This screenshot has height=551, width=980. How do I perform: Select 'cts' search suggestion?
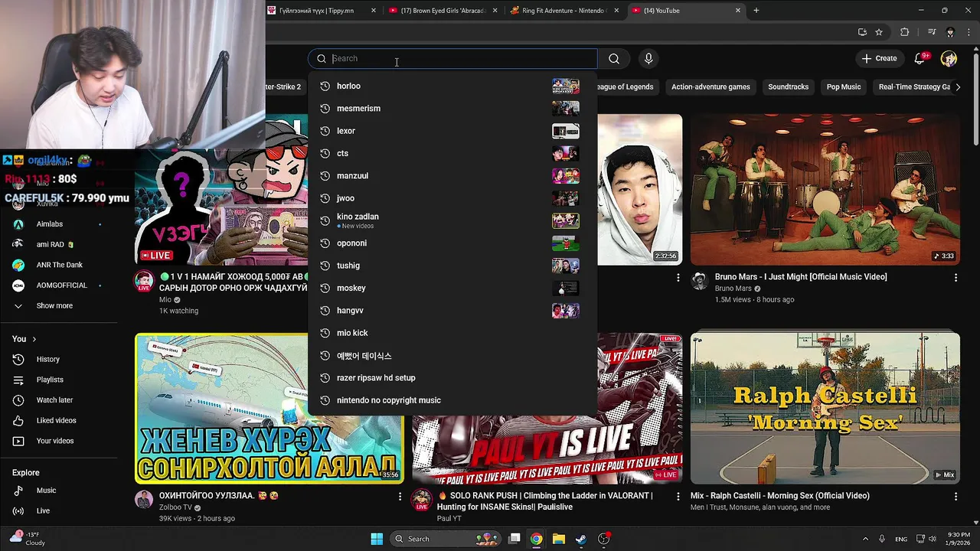tap(452, 153)
